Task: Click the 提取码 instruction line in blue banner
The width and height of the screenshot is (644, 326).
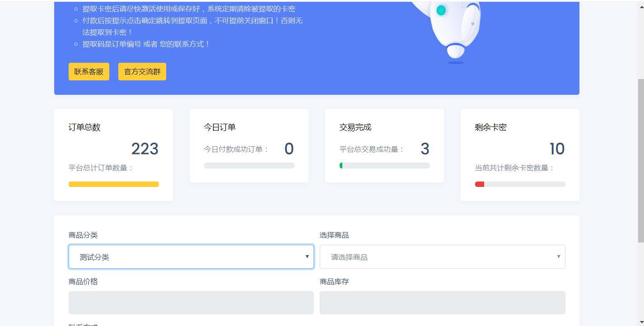Action: 145,44
